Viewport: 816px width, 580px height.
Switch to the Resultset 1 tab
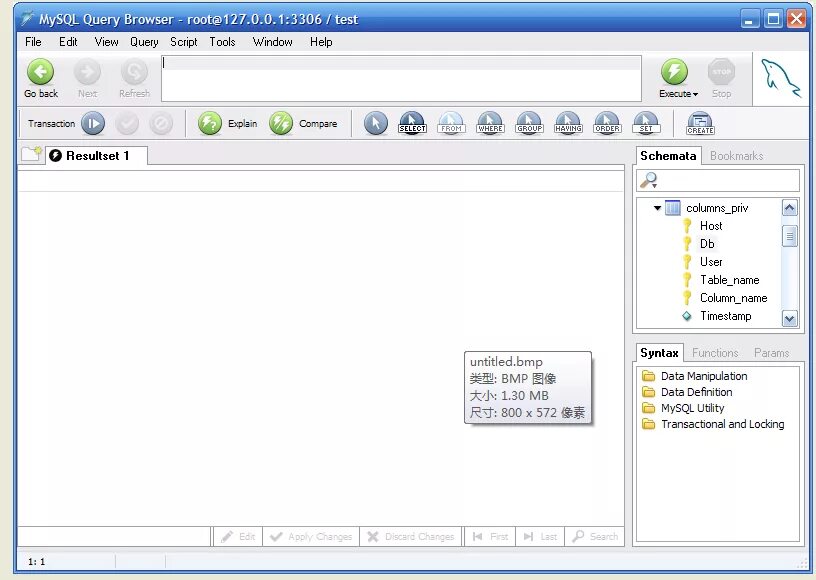97,156
